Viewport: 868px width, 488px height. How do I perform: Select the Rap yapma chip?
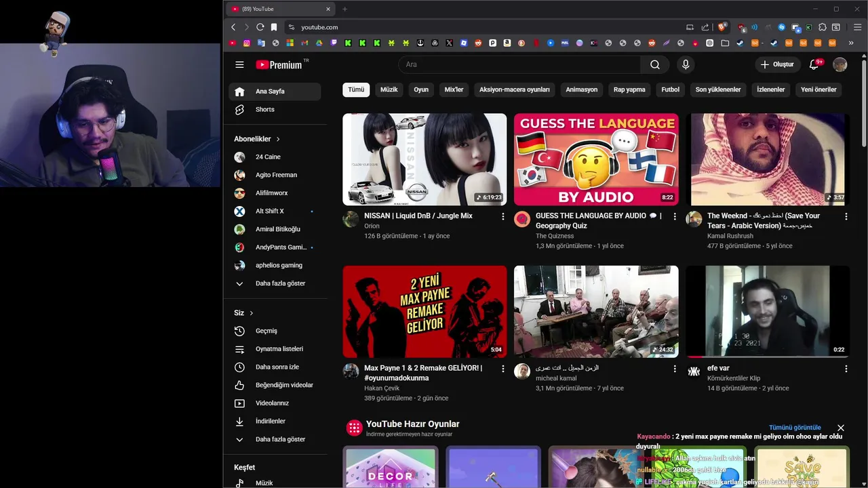click(x=629, y=89)
